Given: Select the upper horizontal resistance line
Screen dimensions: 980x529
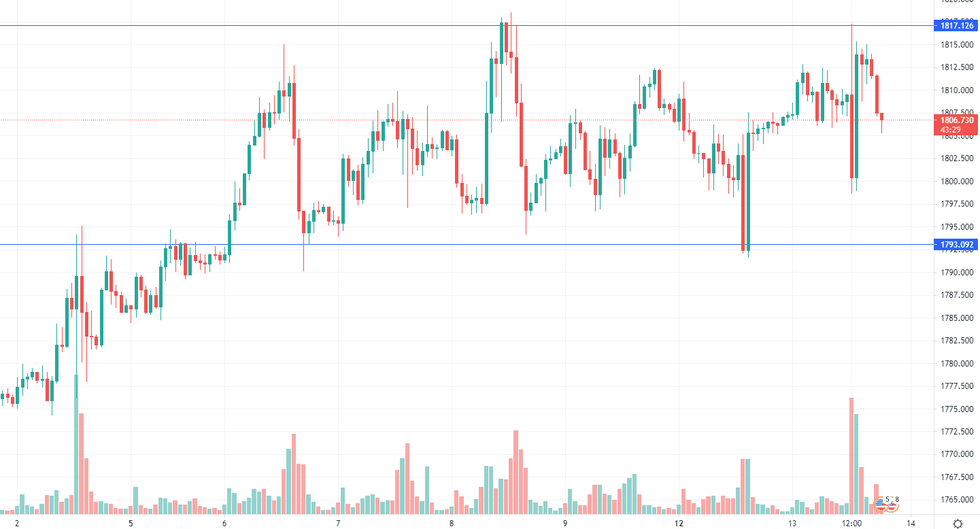Looking at the screenshot, I should [468, 26].
